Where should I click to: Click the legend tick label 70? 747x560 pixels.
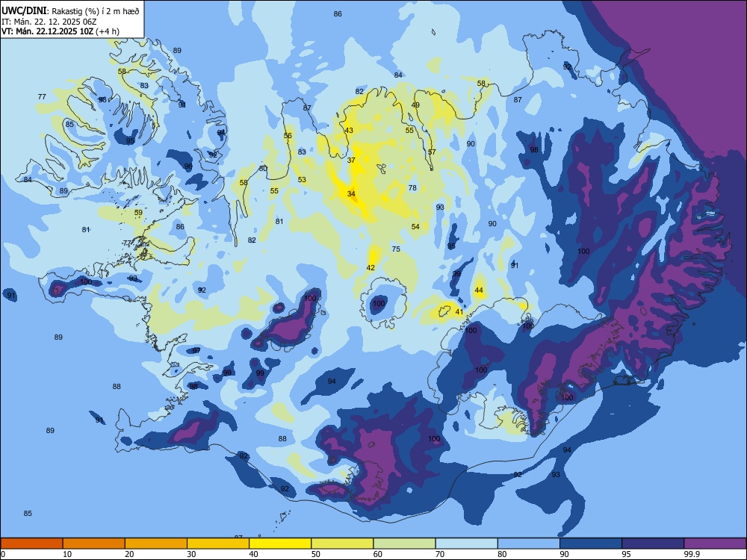pos(440,554)
